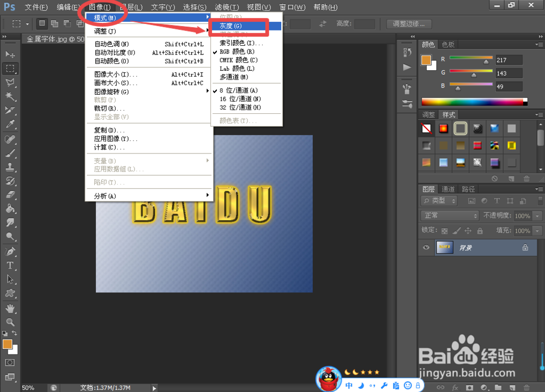The width and height of the screenshot is (545, 392).
Task: Toggle lock image pixels brush icon
Action: 456,230
